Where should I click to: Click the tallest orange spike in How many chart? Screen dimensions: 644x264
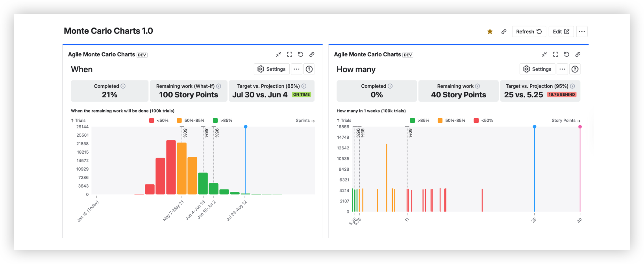[387, 178]
